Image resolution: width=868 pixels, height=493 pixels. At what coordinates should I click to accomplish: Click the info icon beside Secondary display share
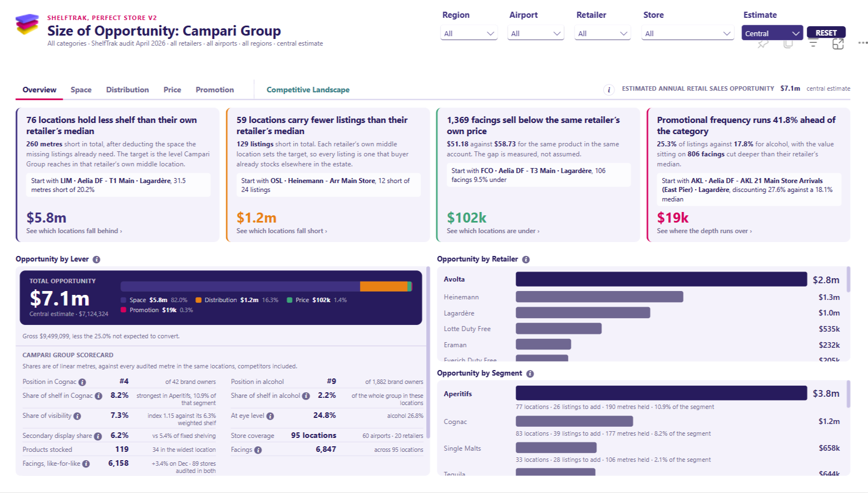click(x=98, y=436)
